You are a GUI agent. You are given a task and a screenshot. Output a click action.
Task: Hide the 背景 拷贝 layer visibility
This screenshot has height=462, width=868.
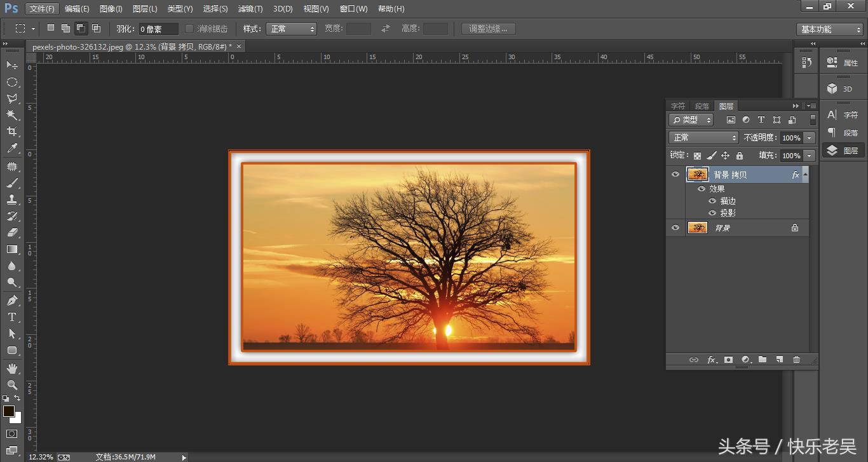pos(675,175)
